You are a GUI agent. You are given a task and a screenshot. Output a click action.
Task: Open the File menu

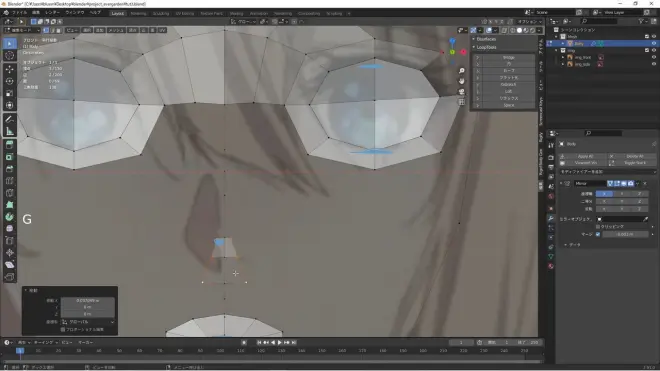click(19, 13)
